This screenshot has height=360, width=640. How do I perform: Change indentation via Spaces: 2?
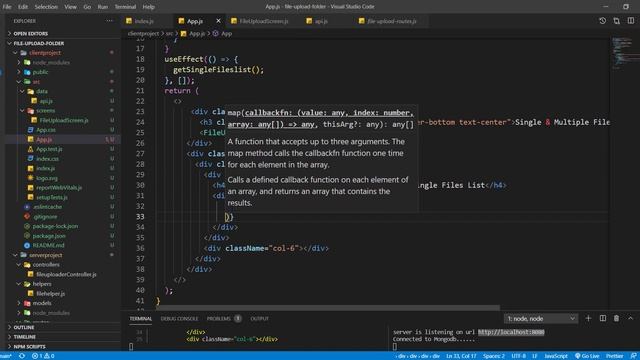pyautogui.click(x=494, y=356)
